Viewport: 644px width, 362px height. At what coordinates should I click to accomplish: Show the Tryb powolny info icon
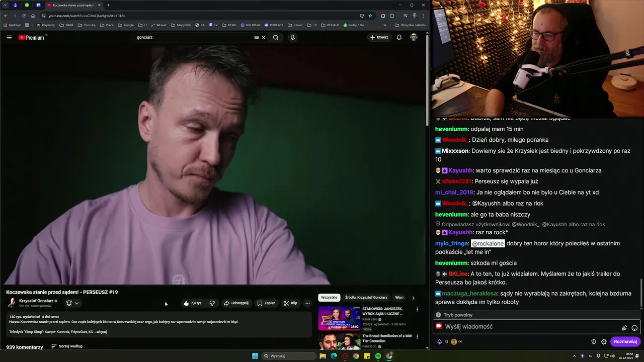438,315
